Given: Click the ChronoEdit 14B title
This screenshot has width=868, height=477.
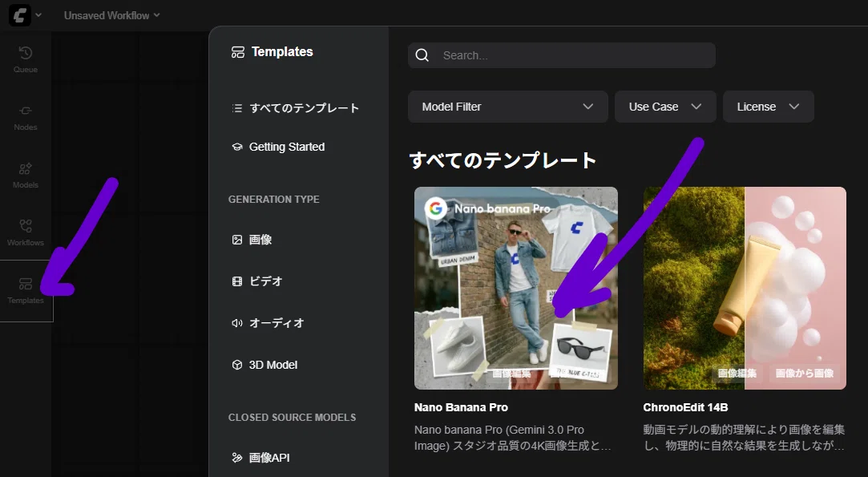Looking at the screenshot, I should pyautogui.click(x=685, y=407).
